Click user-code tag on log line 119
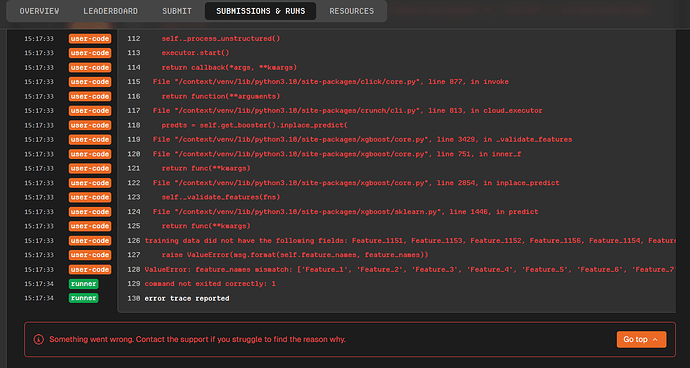The image size is (690, 368). point(90,140)
